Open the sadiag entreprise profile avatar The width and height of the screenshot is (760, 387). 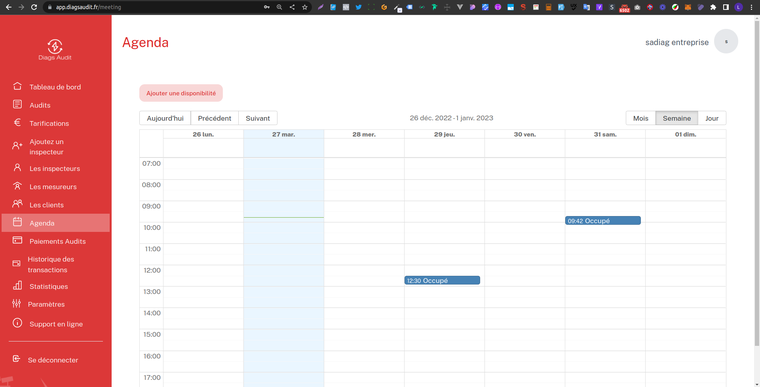(726, 42)
